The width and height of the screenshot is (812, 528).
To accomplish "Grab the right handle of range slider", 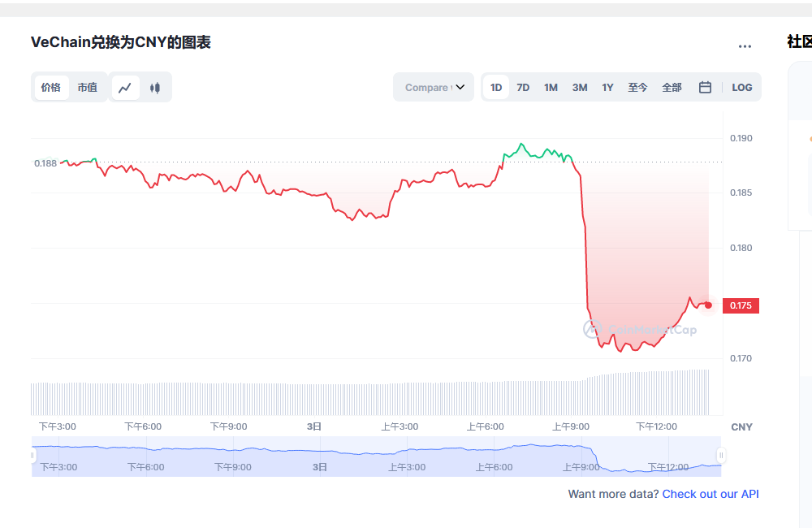I will coord(721,456).
